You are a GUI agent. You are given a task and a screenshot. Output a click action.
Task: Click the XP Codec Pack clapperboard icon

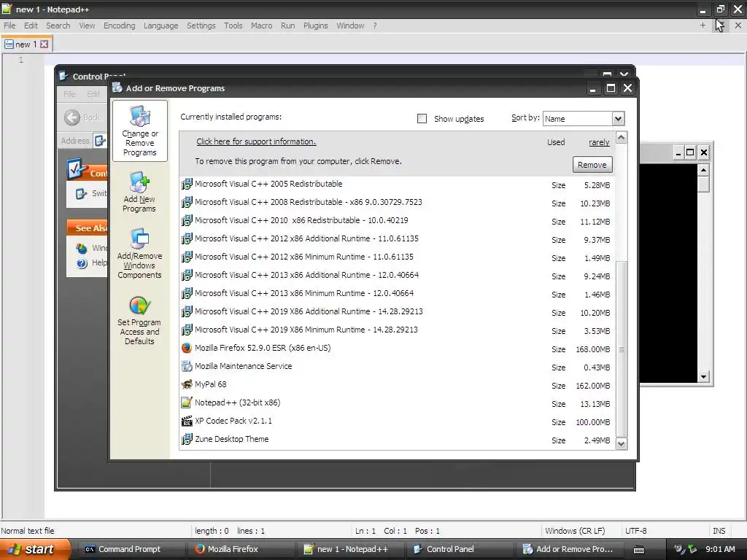pos(187,421)
